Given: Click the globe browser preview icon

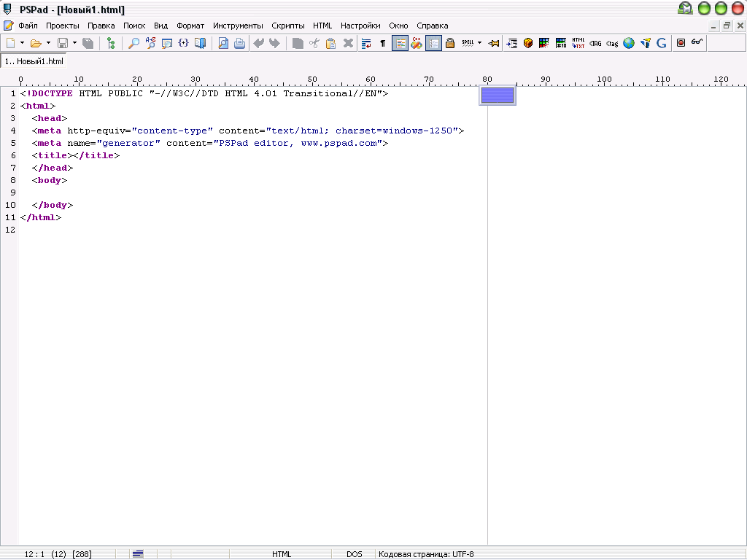Looking at the screenshot, I should click(x=629, y=43).
